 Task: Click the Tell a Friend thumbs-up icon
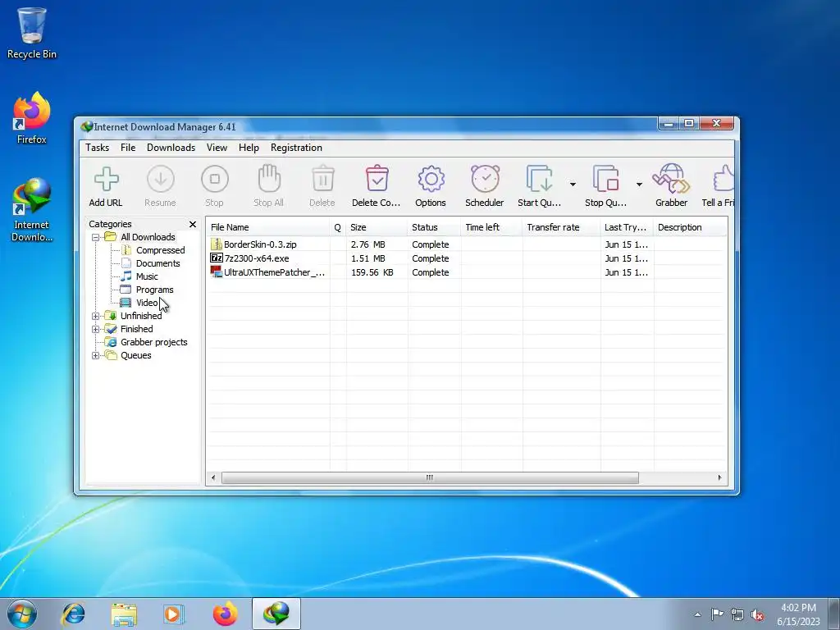click(724, 178)
